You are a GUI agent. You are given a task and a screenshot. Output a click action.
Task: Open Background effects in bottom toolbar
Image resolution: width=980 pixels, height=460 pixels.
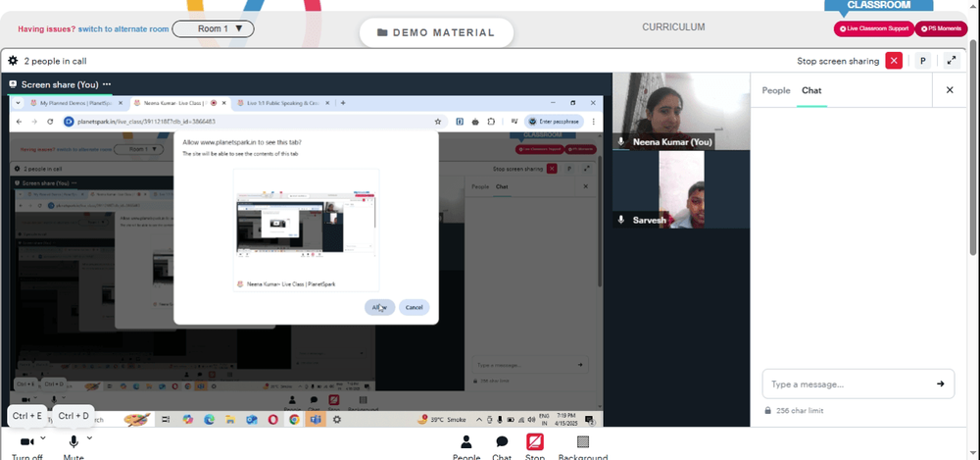click(x=582, y=447)
